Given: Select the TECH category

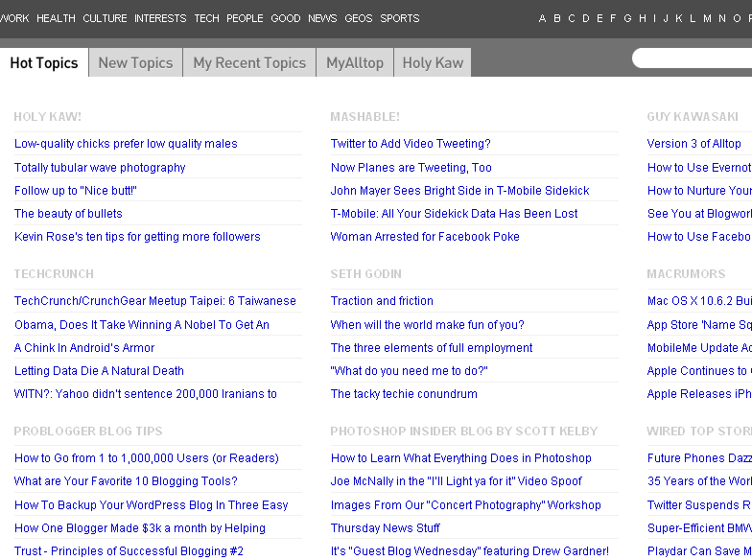Looking at the screenshot, I should 206,18.
